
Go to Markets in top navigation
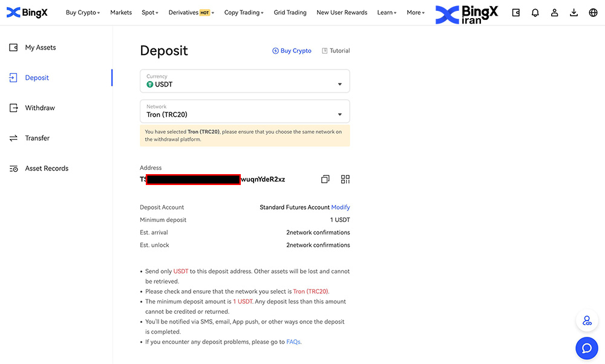121,13
